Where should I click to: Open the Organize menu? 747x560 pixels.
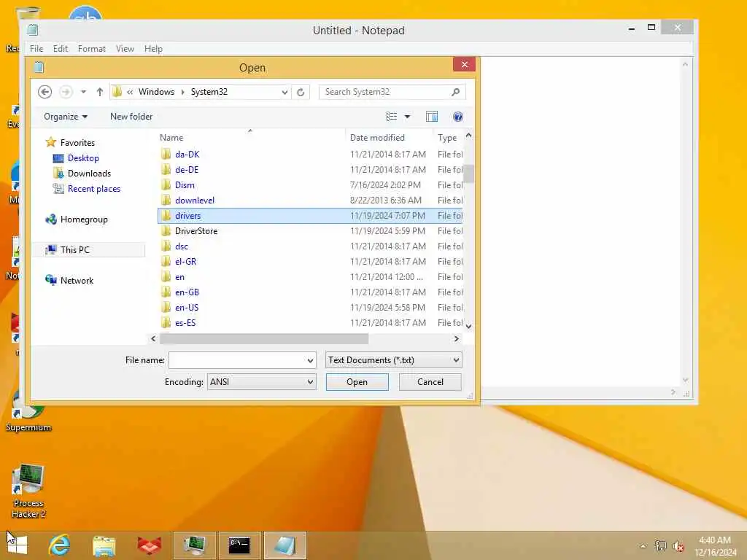click(x=66, y=117)
